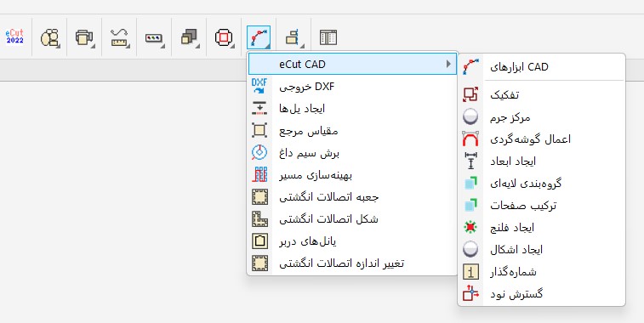Image resolution: width=644 pixels, height=323 pixels.
Task: Click the highlighted CAD curve toolbar button
Action: (x=259, y=37)
